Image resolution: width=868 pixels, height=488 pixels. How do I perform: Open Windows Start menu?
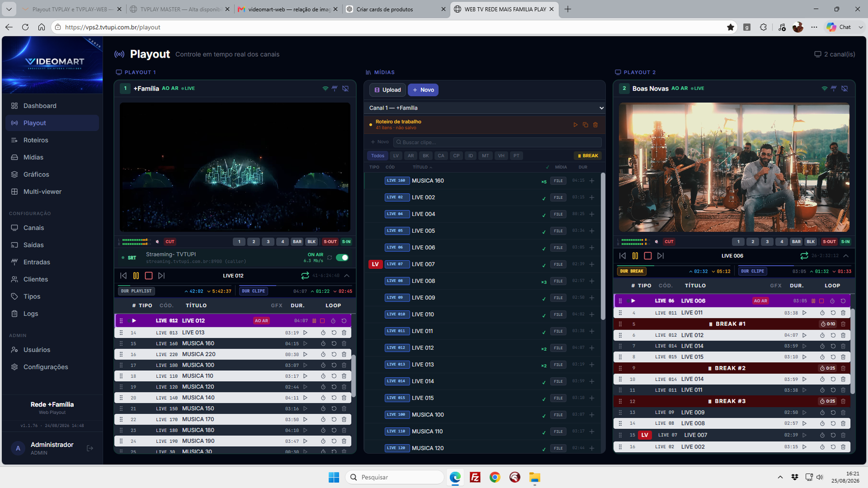tap(334, 477)
